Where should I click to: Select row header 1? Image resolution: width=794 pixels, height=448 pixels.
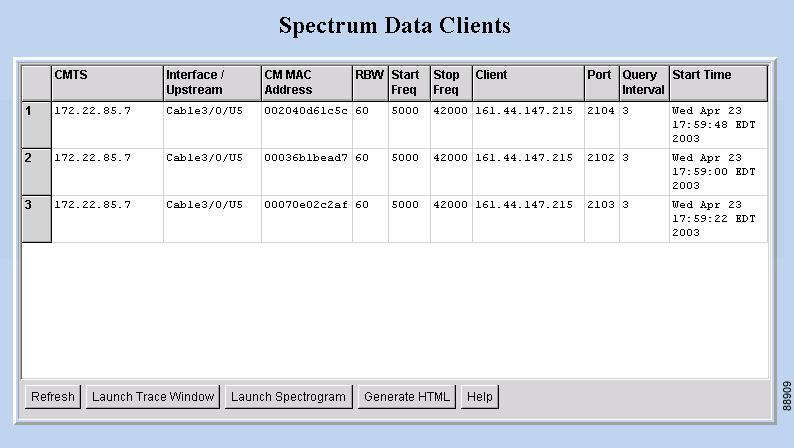tap(36, 125)
